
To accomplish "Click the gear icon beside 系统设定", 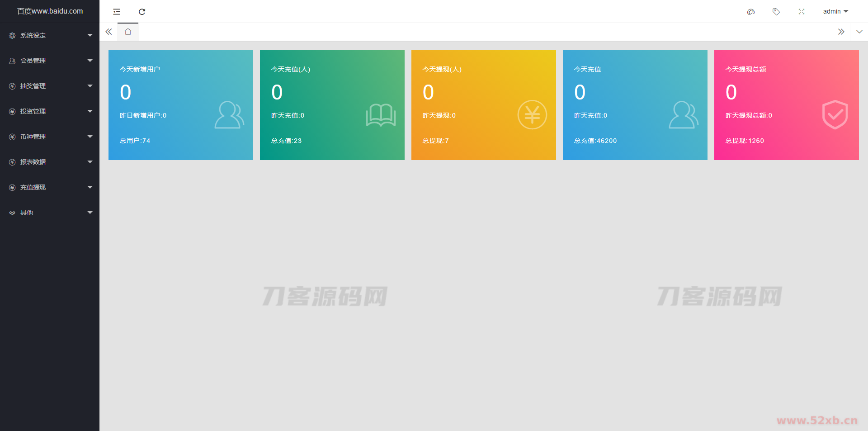I will coord(12,35).
